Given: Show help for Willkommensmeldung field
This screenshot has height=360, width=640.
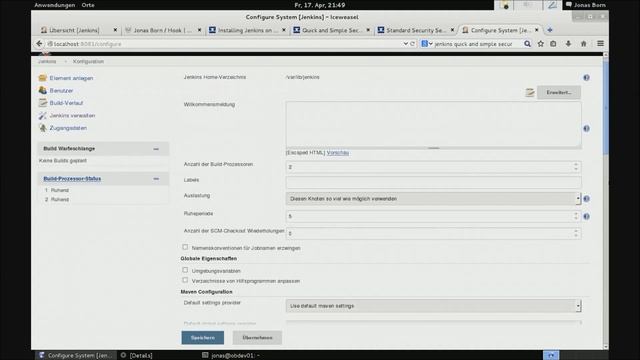Looking at the screenshot, I should click(x=586, y=129).
